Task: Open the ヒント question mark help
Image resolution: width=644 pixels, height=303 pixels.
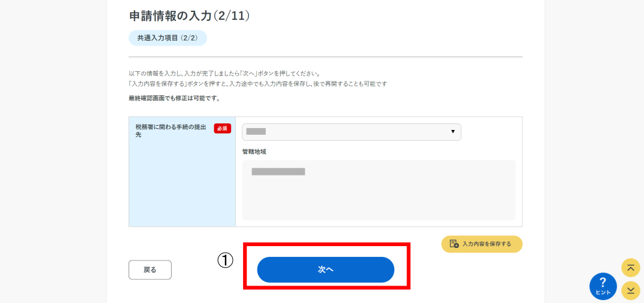Action: pyautogui.click(x=603, y=286)
